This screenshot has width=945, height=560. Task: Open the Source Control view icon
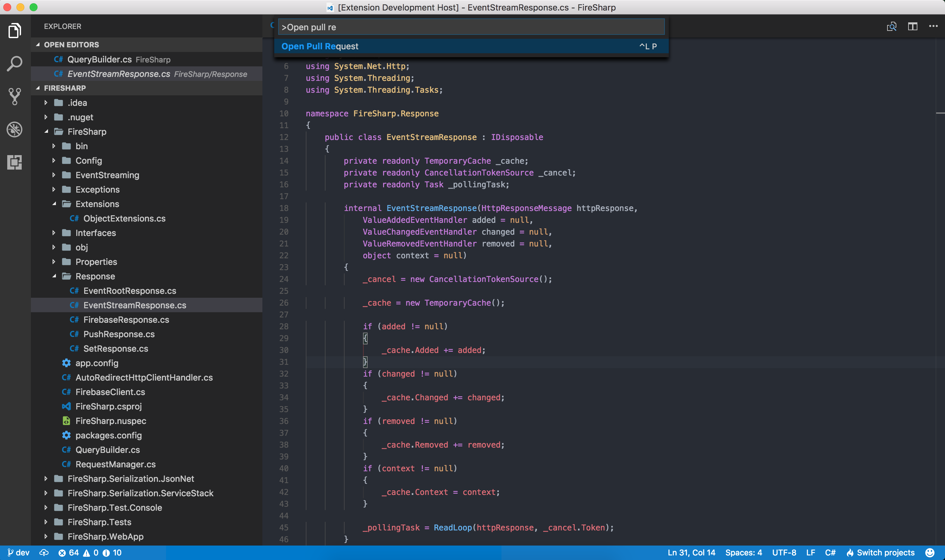15,96
